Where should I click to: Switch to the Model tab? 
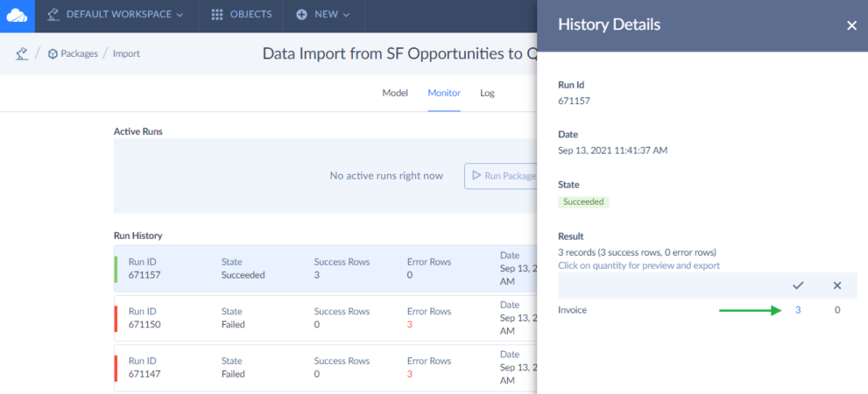point(395,93)
